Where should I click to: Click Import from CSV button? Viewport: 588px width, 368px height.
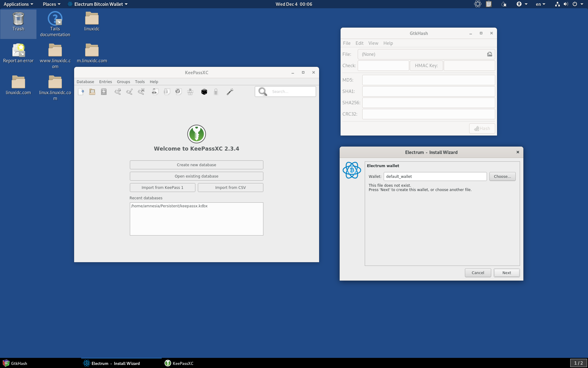[230, 188]
